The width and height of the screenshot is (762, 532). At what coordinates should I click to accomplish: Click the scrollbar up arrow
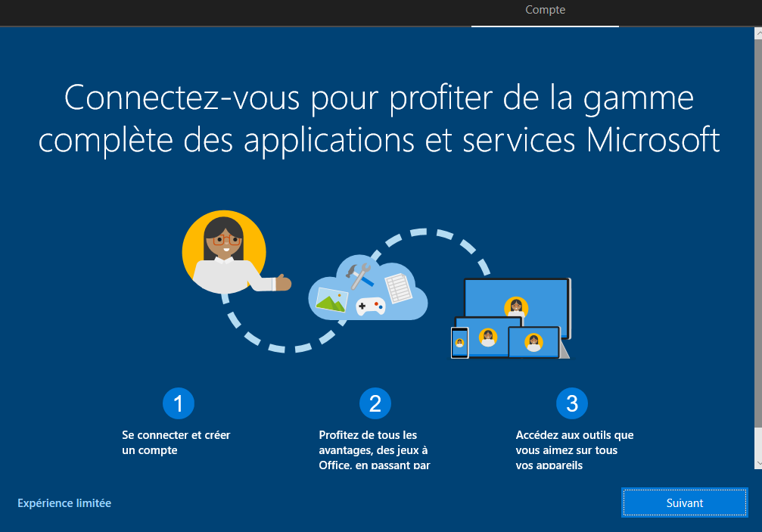[757, 33]
